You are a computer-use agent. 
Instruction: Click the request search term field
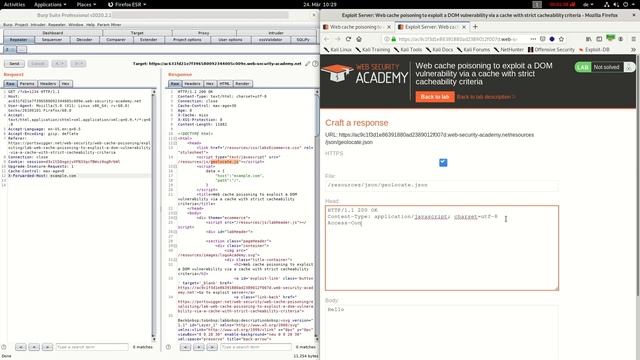92,347
